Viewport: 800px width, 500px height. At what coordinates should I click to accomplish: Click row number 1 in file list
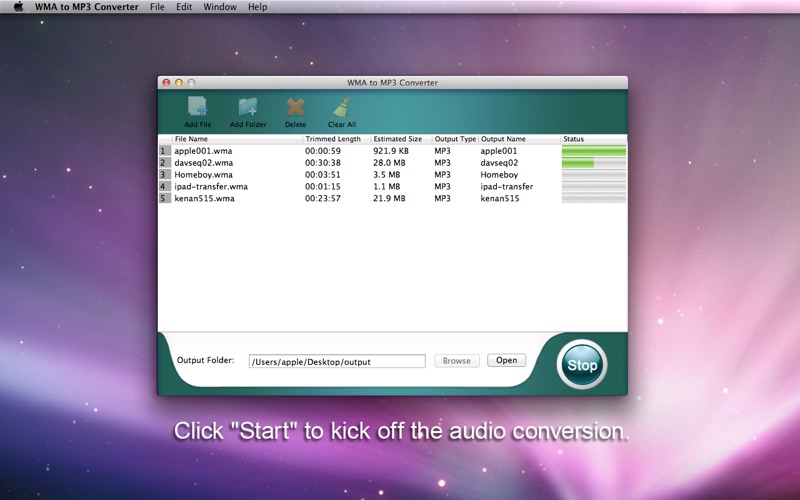click(x=164, y=151)
